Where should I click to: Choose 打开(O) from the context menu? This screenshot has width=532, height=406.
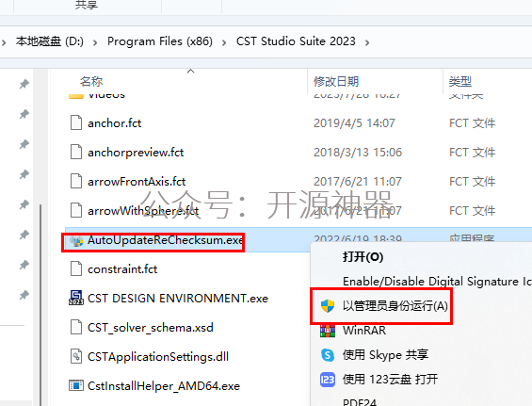click(363, 256)
